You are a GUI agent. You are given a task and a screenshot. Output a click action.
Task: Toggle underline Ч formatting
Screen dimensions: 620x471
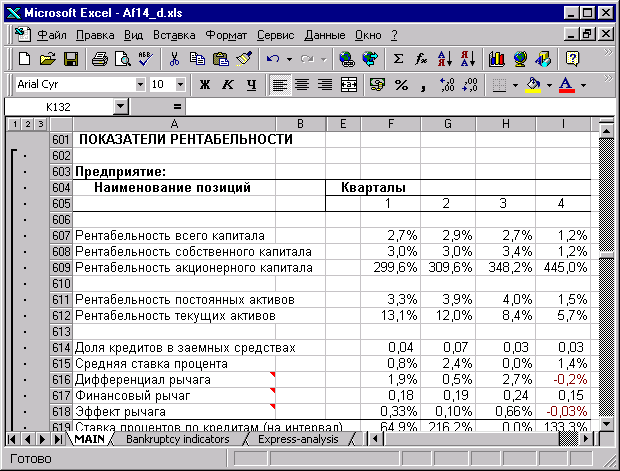coord(251,85)
